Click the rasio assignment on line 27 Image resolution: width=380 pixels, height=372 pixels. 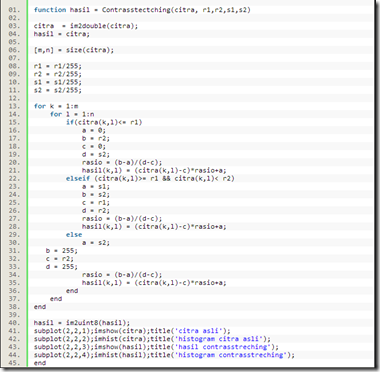[122, 218]
